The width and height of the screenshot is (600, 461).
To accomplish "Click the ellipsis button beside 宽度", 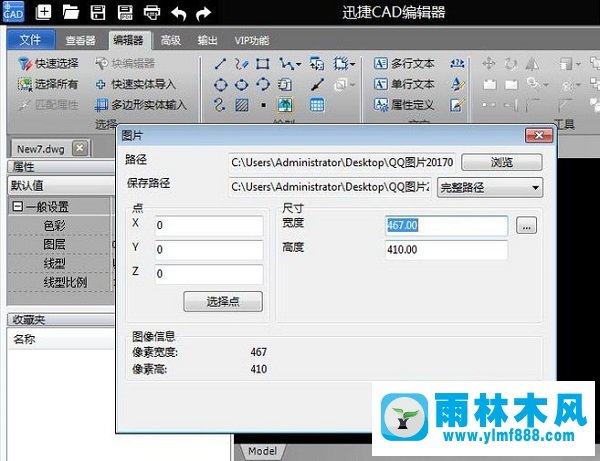I will click(x=526, y=225).
